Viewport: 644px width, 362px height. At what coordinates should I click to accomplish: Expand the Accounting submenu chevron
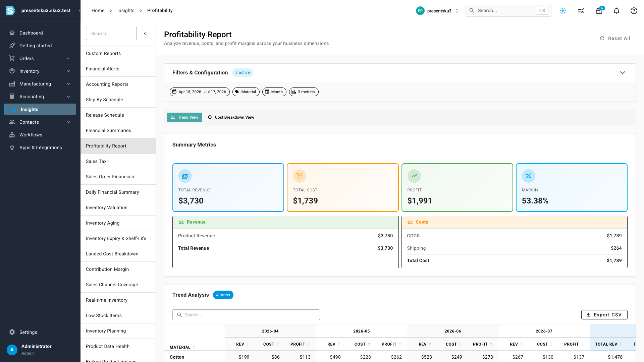pos(68,97)
